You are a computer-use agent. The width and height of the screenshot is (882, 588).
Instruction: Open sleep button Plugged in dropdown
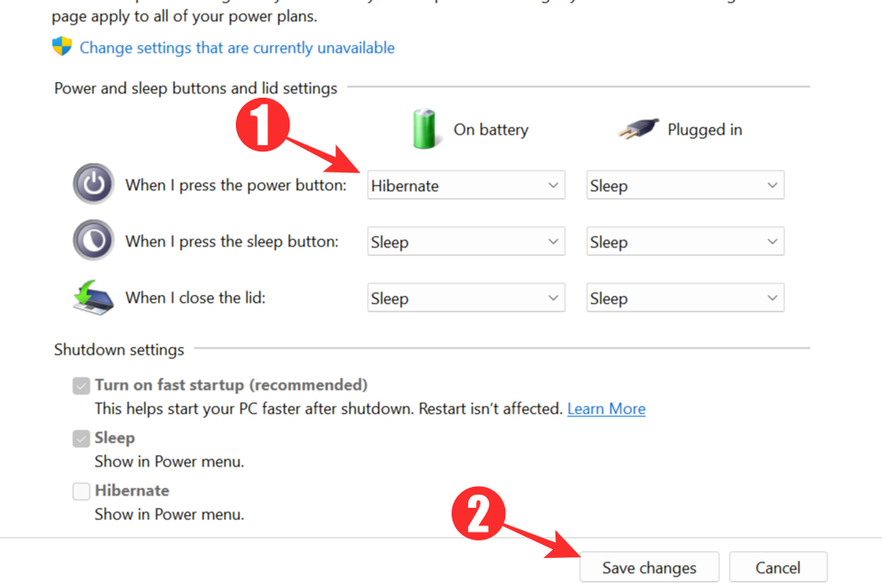(685, 242)
